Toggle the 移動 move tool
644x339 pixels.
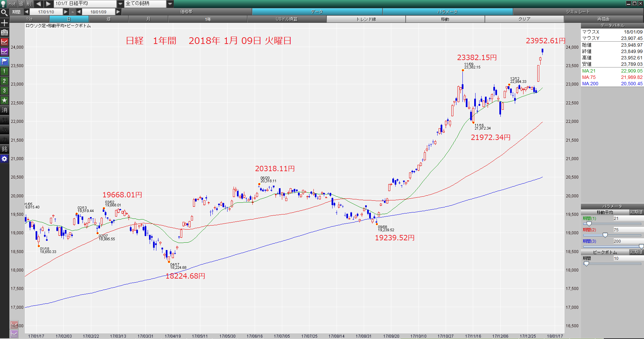point(445,19)
